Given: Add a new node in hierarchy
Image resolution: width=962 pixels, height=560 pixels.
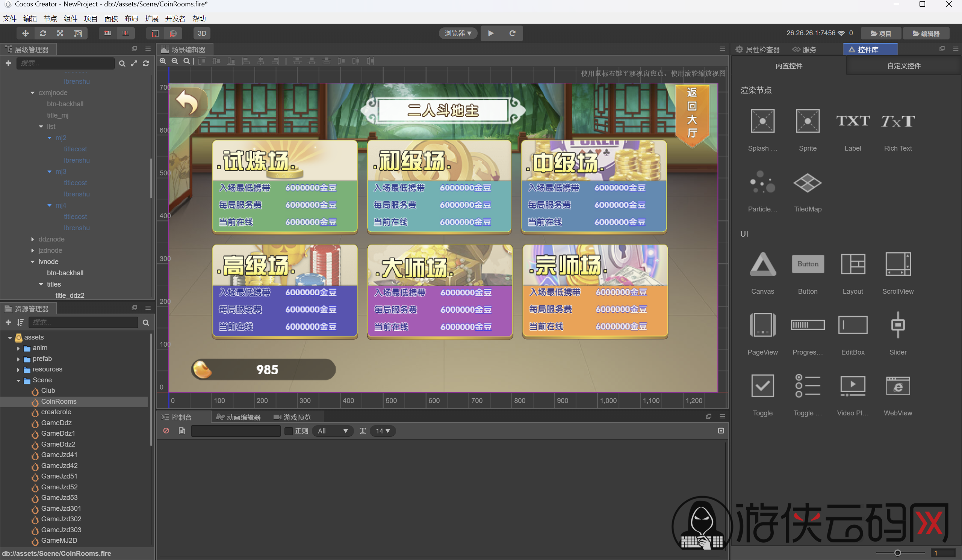Looking at the screenshot, I should point(8,63).
